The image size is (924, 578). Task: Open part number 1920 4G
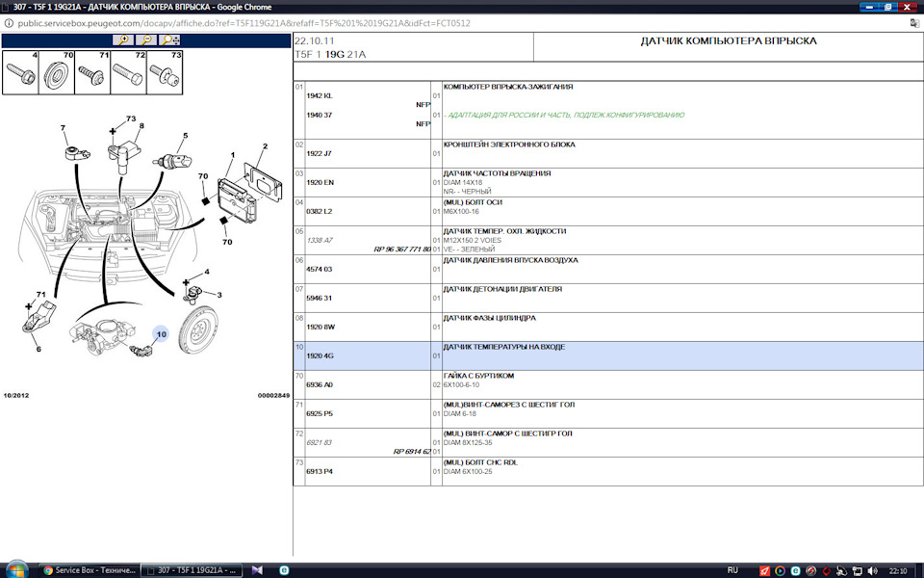[x=320, y=355]
